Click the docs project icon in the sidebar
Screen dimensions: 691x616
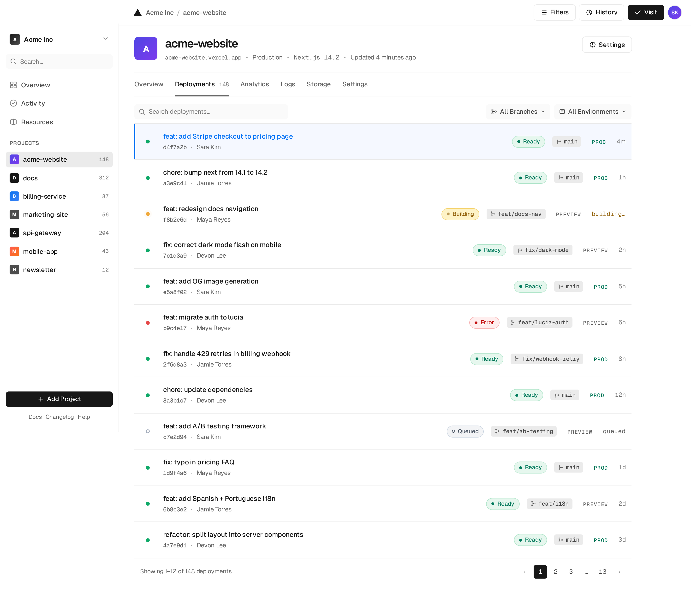[14, 178]
